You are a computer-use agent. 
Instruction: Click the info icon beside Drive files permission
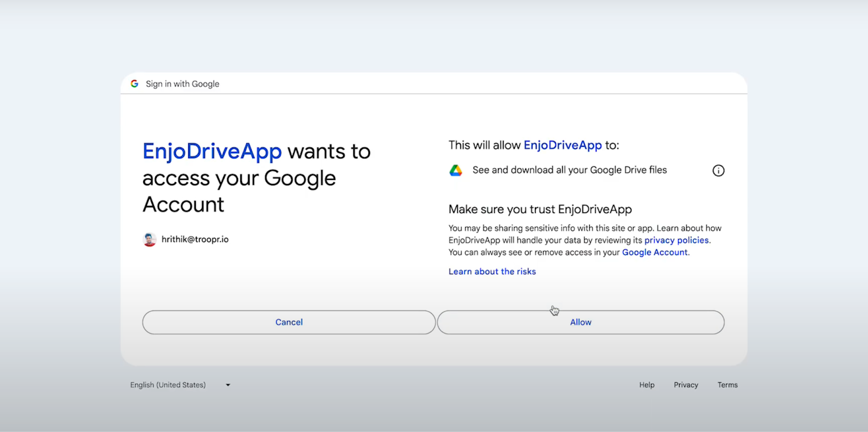pyautogui.click(x=718, y=171)
